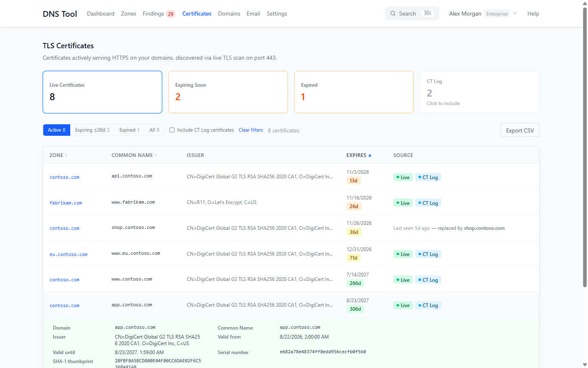The image size is (588, 368).
Task: Click the sort icon beside the ZONE header
Action: coord(66,155)
